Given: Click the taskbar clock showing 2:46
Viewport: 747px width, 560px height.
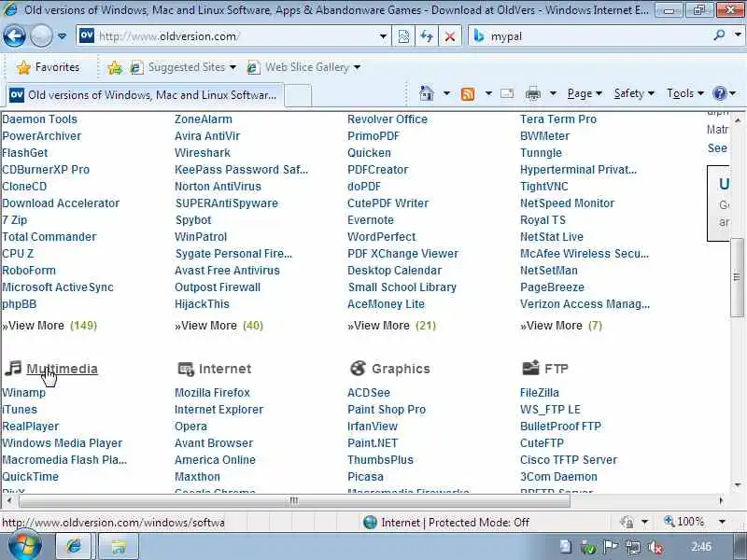Looking at the screenshot, I should pyautogui.click(x=701, y=547).
